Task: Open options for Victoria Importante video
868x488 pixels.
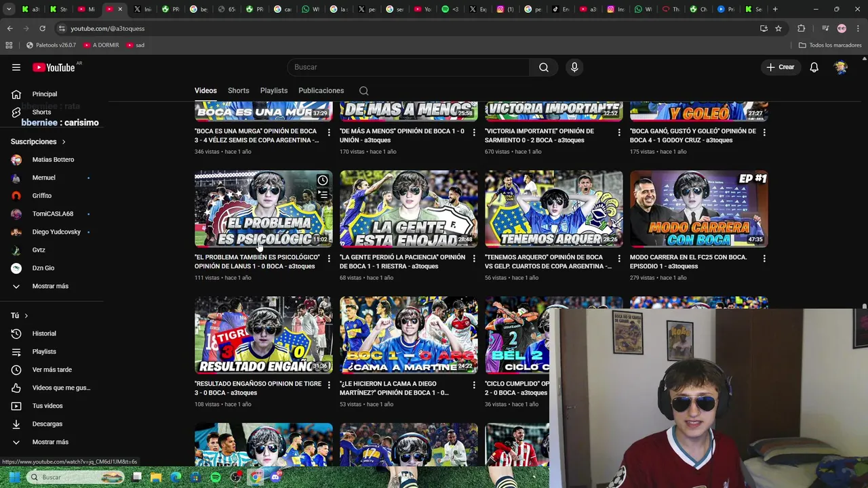Action: [619, 132]
